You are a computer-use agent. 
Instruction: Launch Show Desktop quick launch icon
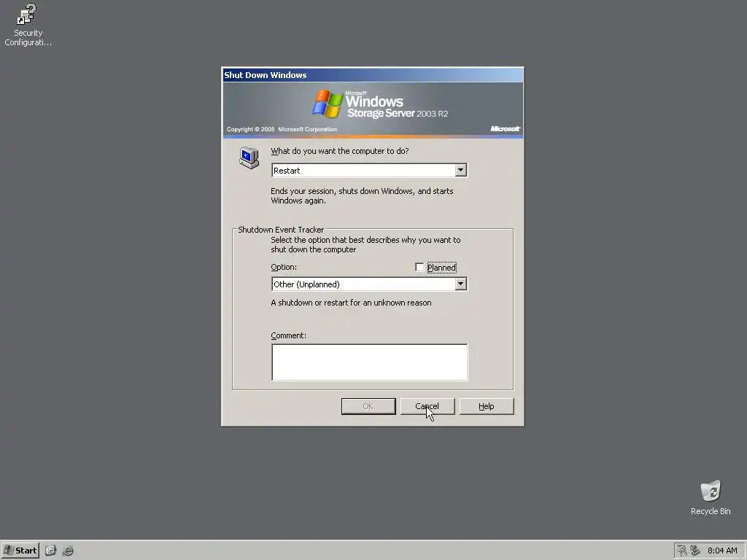pos(50,551)
